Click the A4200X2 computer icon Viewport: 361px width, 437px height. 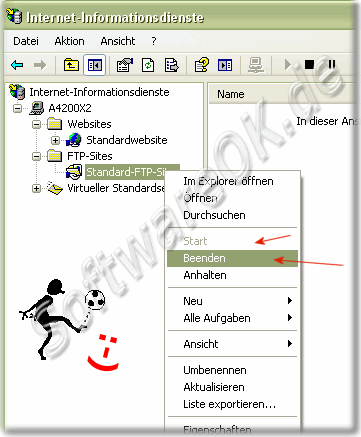click(37, 108)
